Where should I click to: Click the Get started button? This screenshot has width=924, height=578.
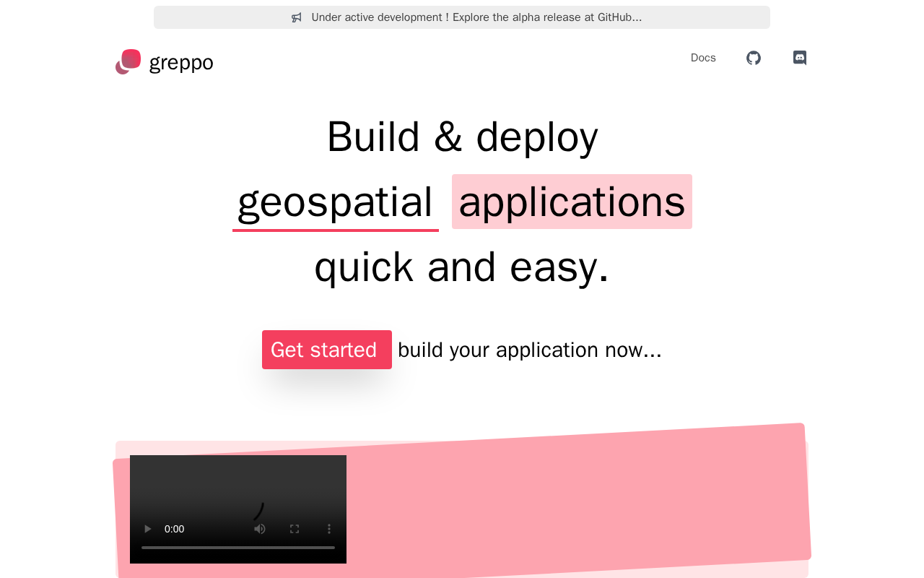[327, 350]
